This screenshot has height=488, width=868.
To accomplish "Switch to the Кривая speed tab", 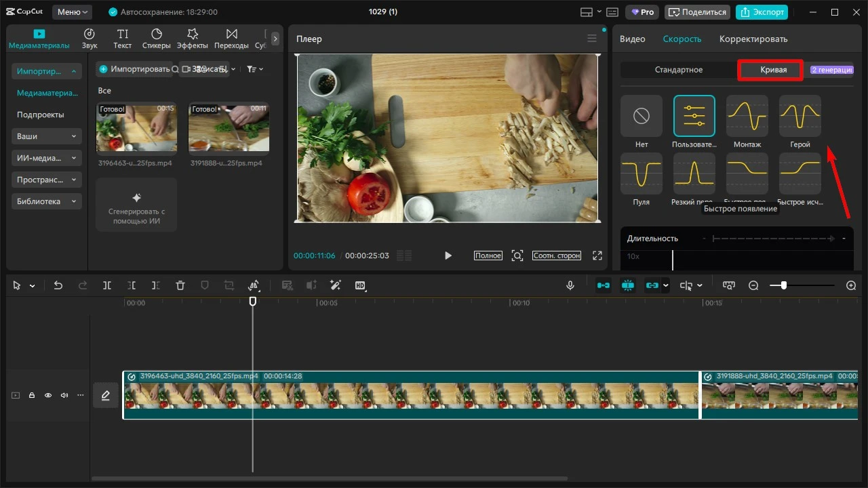I will coord(774,70).
